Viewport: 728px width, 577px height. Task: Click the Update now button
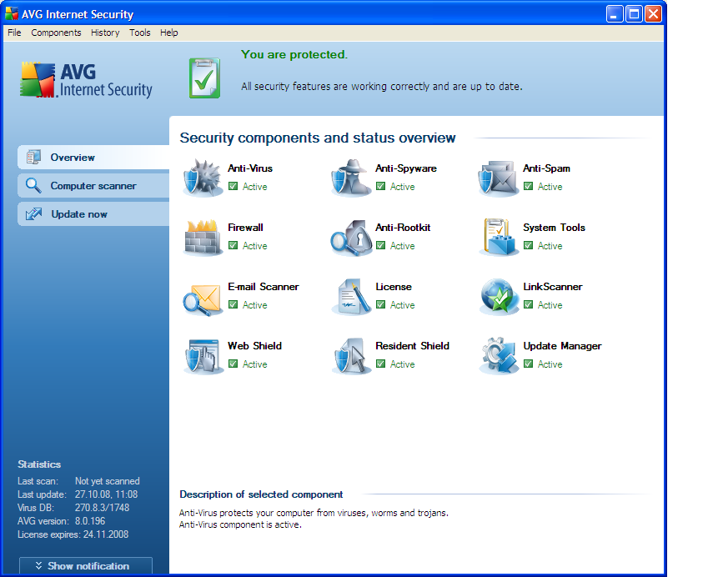click(78, 214)
